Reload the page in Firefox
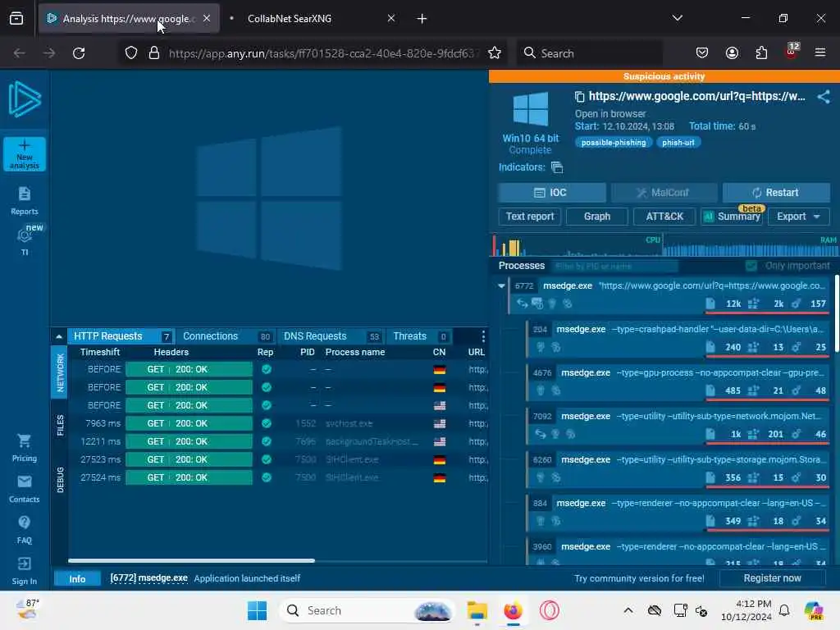The width and height of the screenshot is (840, 630). pos(79,53)
